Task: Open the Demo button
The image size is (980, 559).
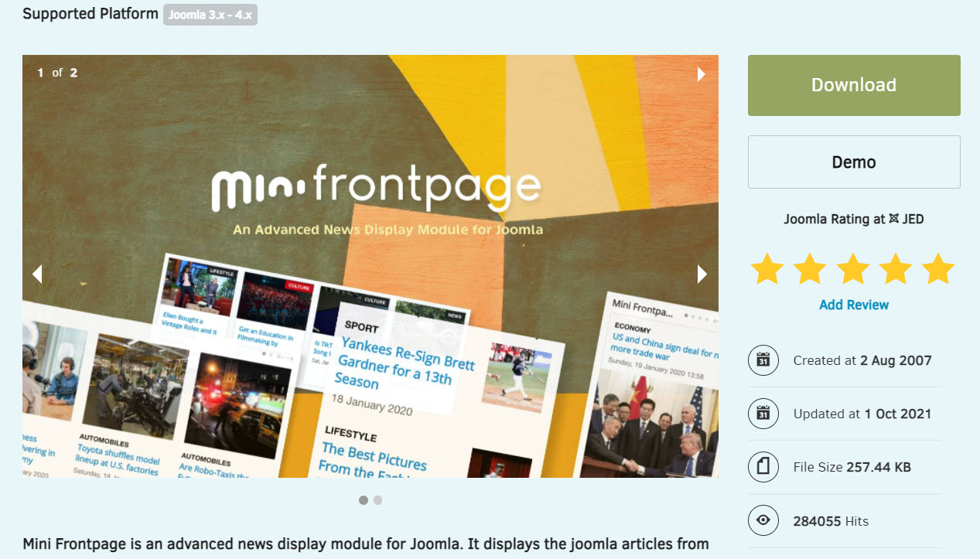Action: tap(854, 162)
